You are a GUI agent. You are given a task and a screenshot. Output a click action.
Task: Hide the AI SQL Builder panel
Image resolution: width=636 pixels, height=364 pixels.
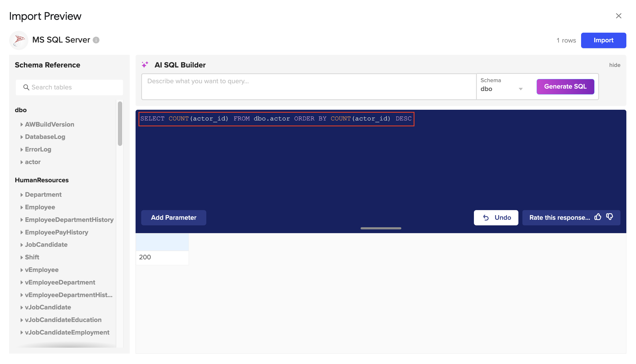[615, 65]
